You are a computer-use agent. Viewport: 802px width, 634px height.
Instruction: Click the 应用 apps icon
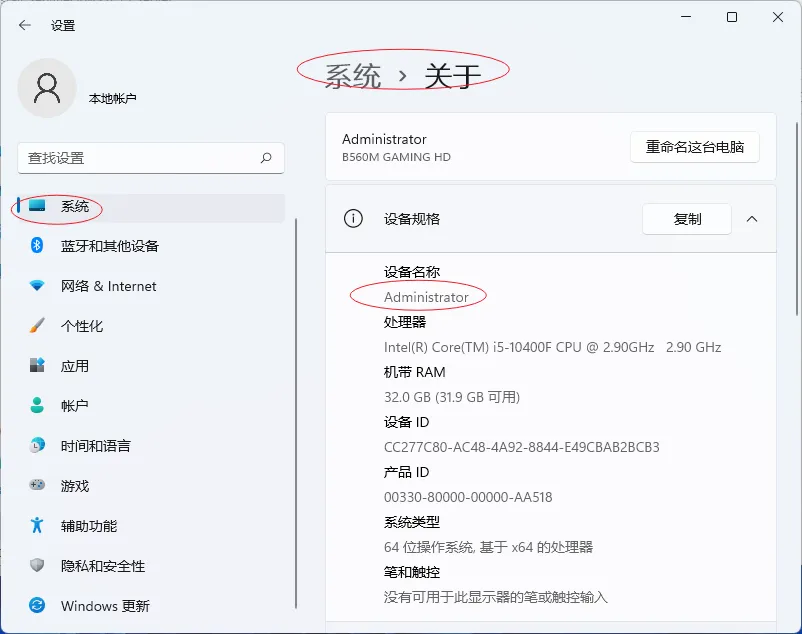[37, 365]
